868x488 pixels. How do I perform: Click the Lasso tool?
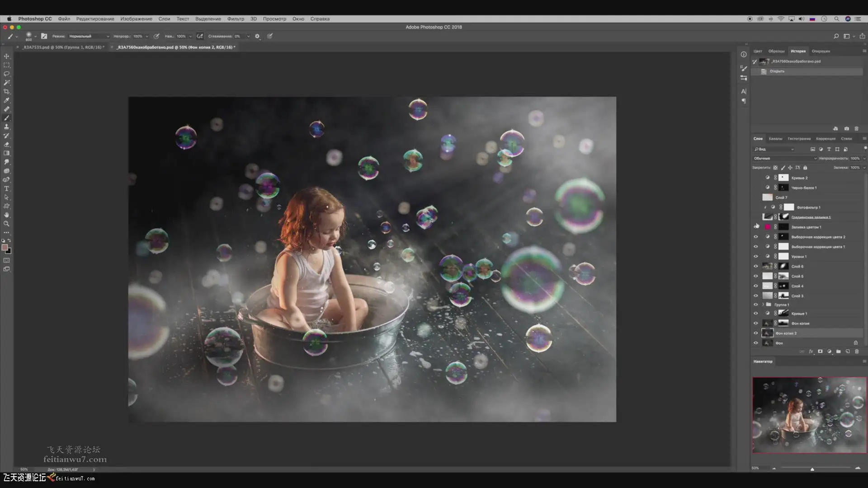(6, 74)
